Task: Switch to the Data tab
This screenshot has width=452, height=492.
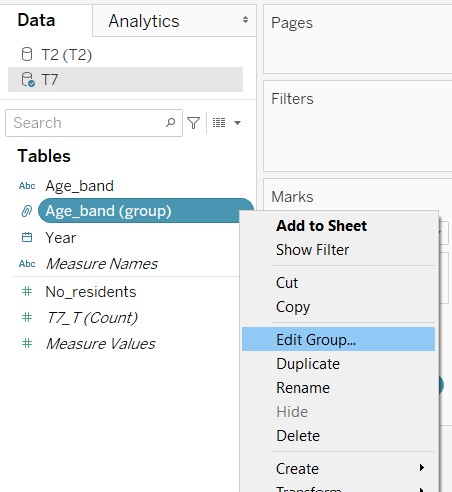Action: coord(36,20)
